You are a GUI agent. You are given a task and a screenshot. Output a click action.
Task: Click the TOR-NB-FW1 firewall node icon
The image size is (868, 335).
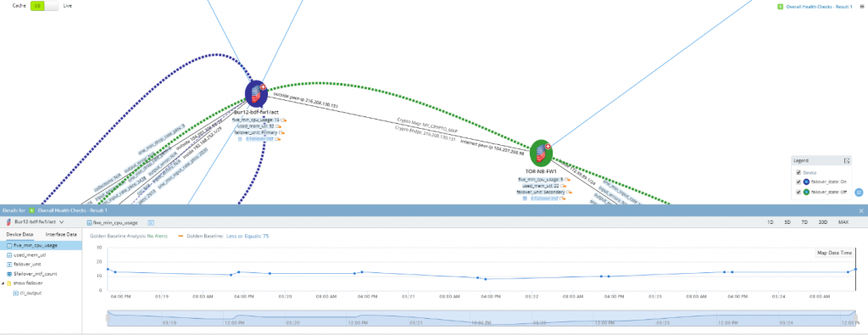coord(541,153)
